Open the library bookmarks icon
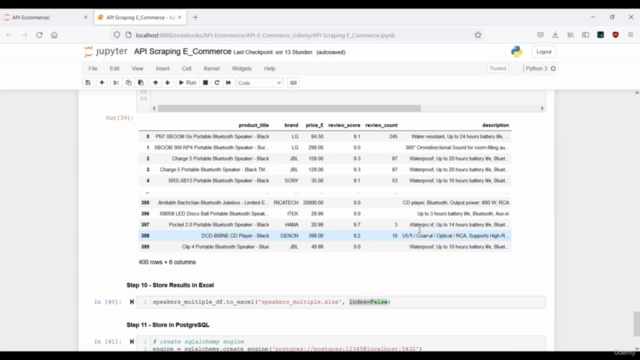This screenshot has height=360, width=640. tap(571, 35)
